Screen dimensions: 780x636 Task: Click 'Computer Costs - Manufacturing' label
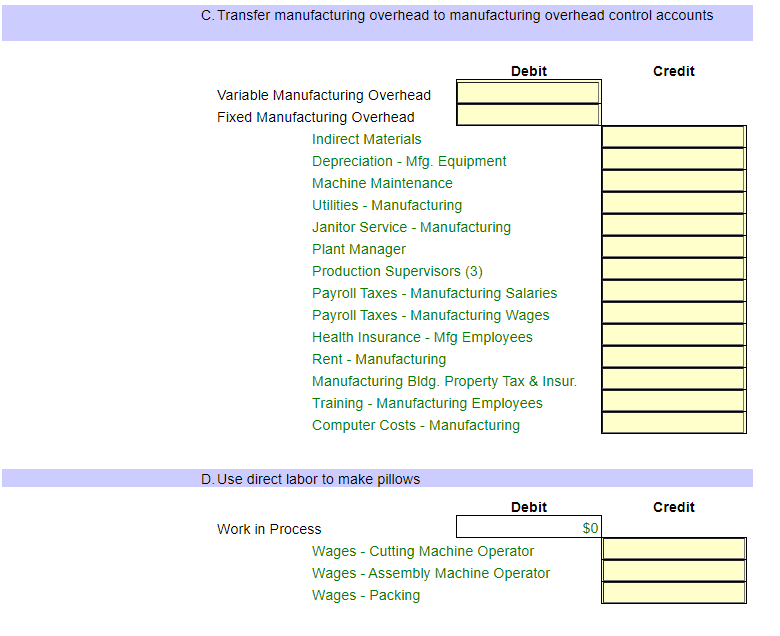pyautogui.click(x=415, y=425)
